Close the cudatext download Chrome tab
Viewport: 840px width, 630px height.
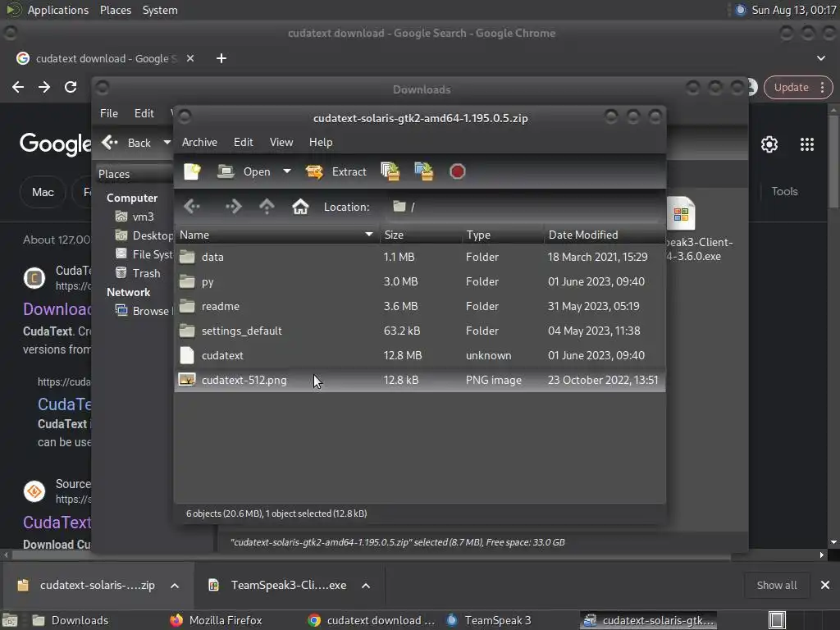[x=190, y=58]
